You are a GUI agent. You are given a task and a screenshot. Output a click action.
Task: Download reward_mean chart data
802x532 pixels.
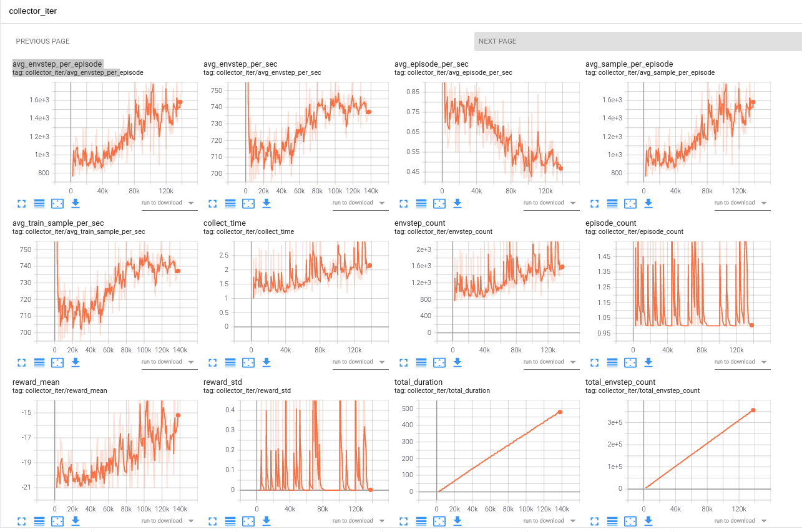click(76, 521)
